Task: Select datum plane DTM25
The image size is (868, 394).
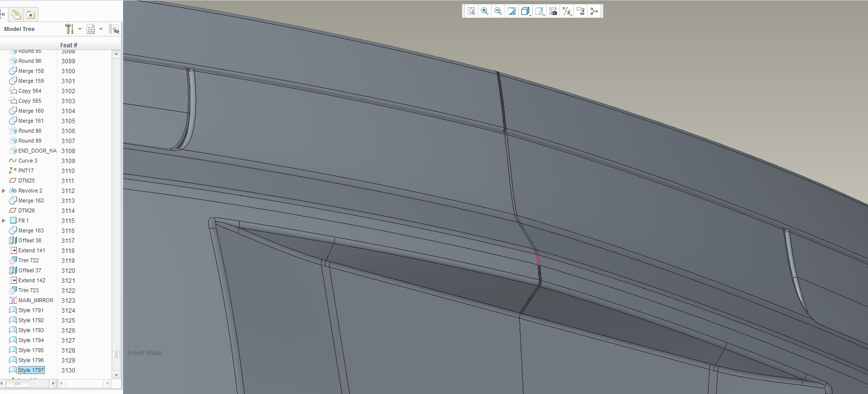Action: 26,181
